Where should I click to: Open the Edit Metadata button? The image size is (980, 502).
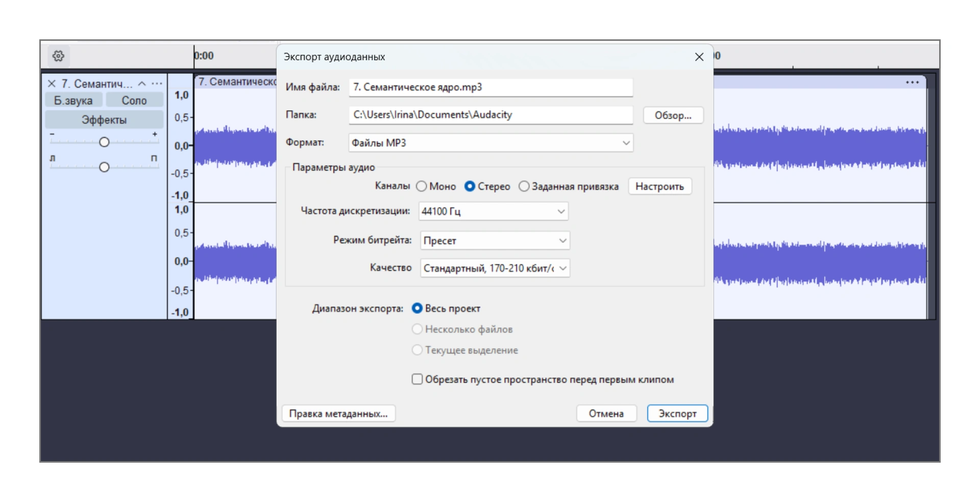[x=338, y=414]
